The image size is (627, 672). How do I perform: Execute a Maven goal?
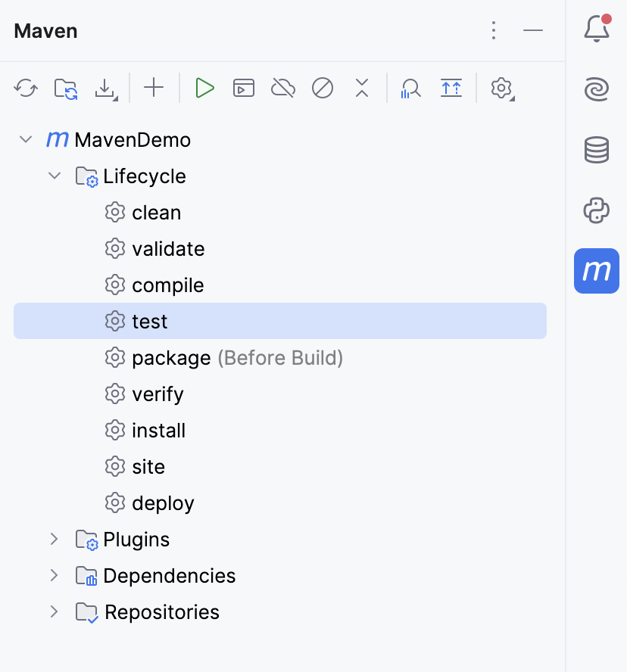(x=244, y=88)
